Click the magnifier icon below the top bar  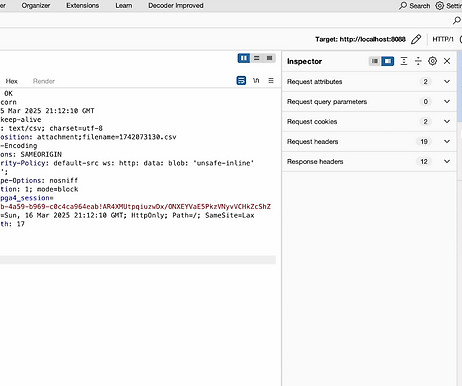(457, 21)
